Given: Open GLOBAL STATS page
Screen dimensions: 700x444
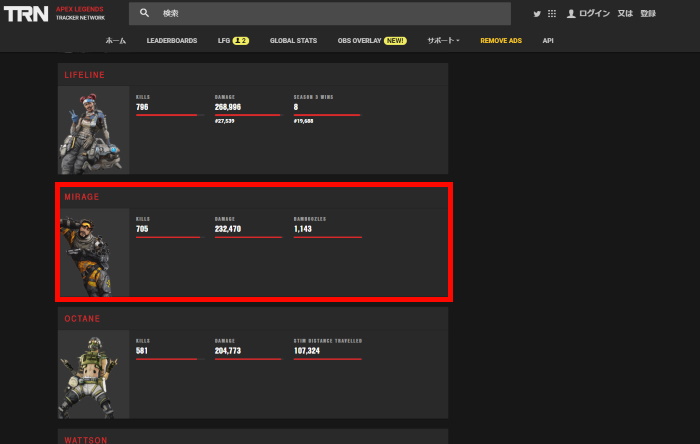Looking at the screenshot, I should [293, 41].
